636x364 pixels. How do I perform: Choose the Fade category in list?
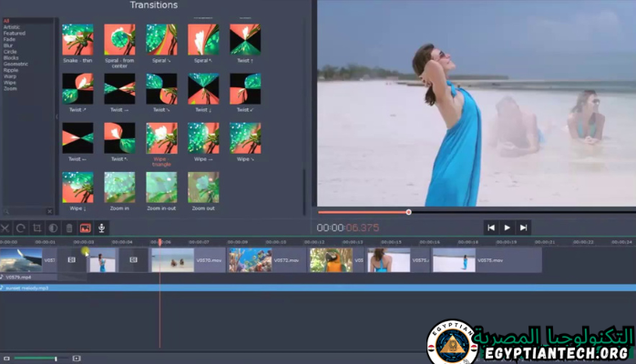[10, 38]
